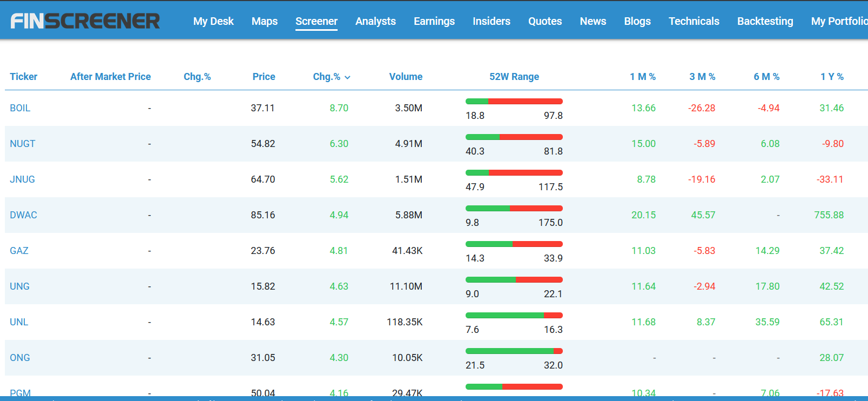The image size is (868, 401).
Task: Open the UNG ticker details
Action: tap(19, 286)
